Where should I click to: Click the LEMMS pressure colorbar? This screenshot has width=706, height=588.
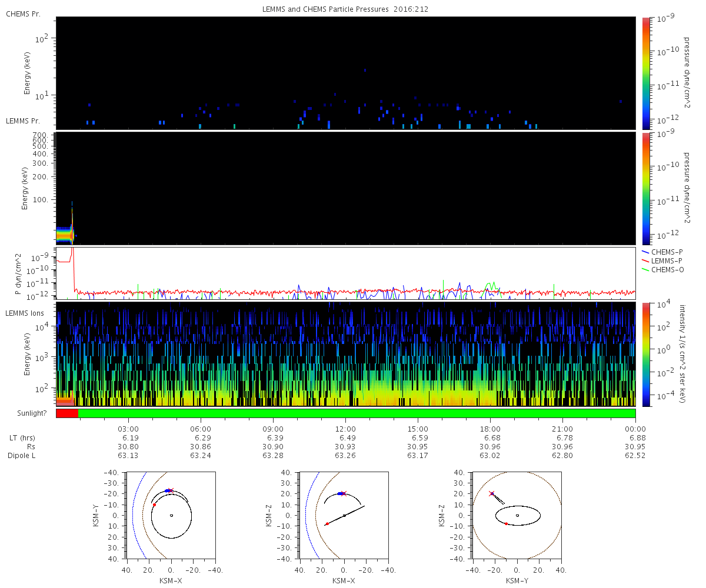coord(646,189)
